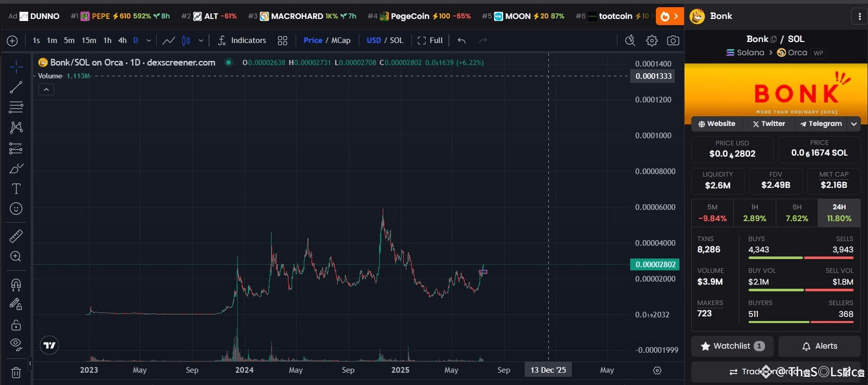Select the 24H stats tab
This screenshot has width=868, height=385.
click(x=839, y=212)
